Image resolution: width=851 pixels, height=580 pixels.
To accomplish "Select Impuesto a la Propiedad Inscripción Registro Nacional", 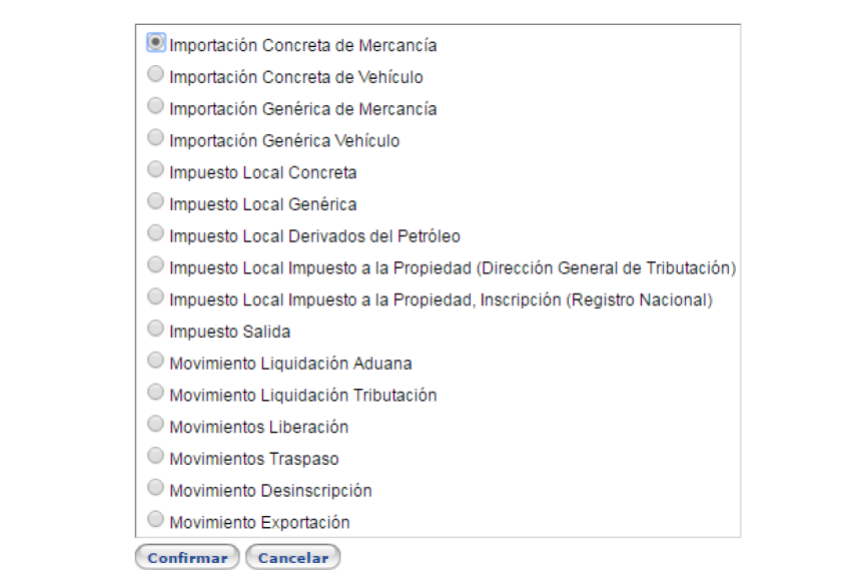I will point(154,297).
